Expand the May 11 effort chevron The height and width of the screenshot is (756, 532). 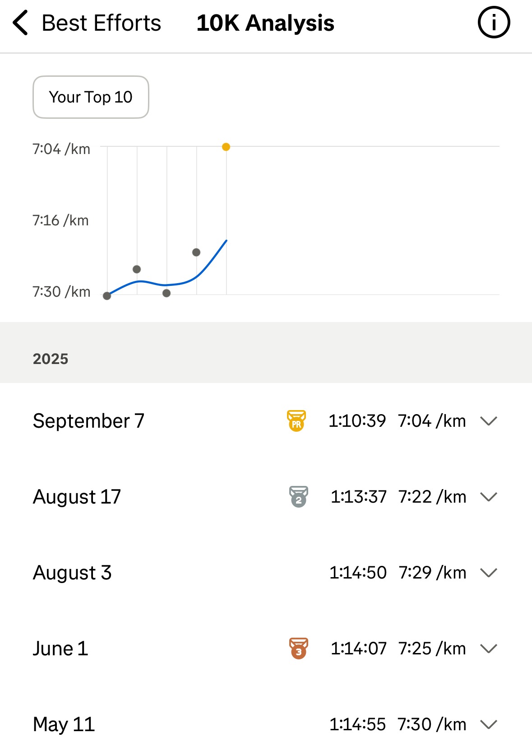pyautogui.click(x=489, y=724)
